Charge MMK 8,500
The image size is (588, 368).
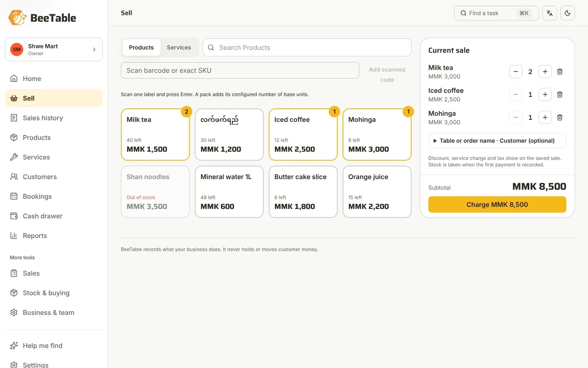(x=497, y=204)
